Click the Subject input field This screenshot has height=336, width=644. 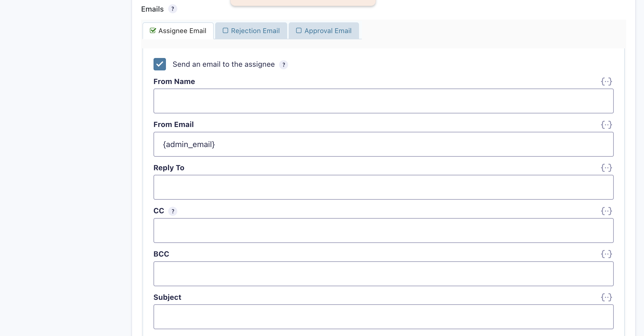383,317
